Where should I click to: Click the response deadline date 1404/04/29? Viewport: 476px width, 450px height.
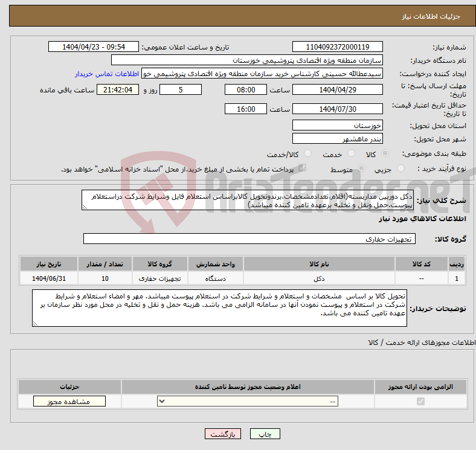(x=337, y=89)
